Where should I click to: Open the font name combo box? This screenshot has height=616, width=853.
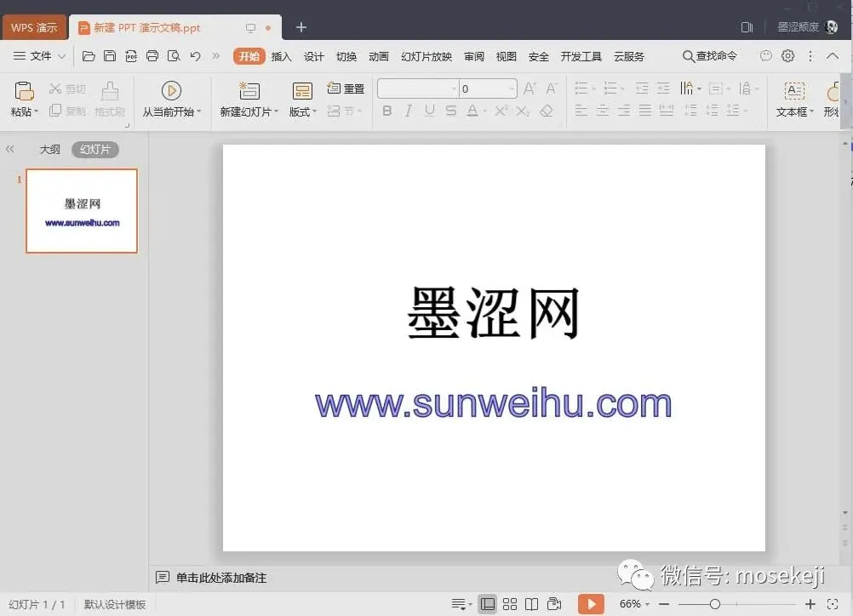418,88
